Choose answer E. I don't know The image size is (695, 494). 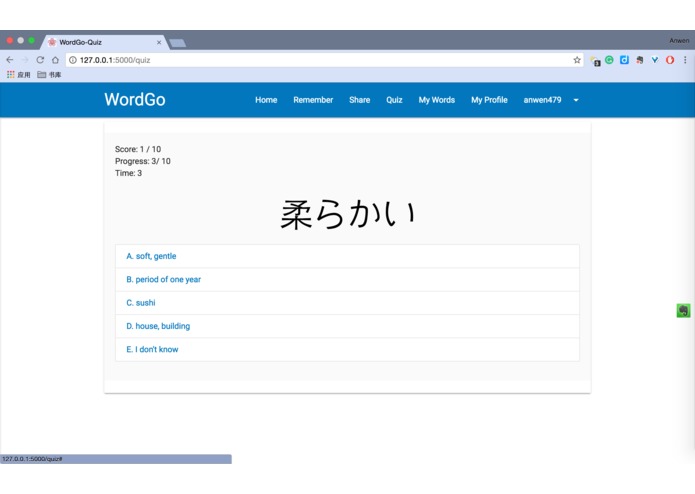(x=347, y=349)
